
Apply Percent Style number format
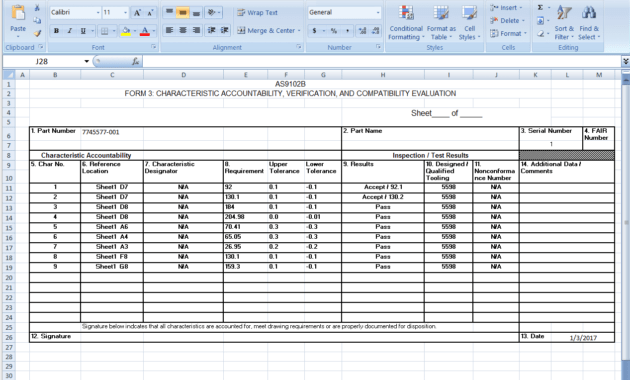[334, 31]
